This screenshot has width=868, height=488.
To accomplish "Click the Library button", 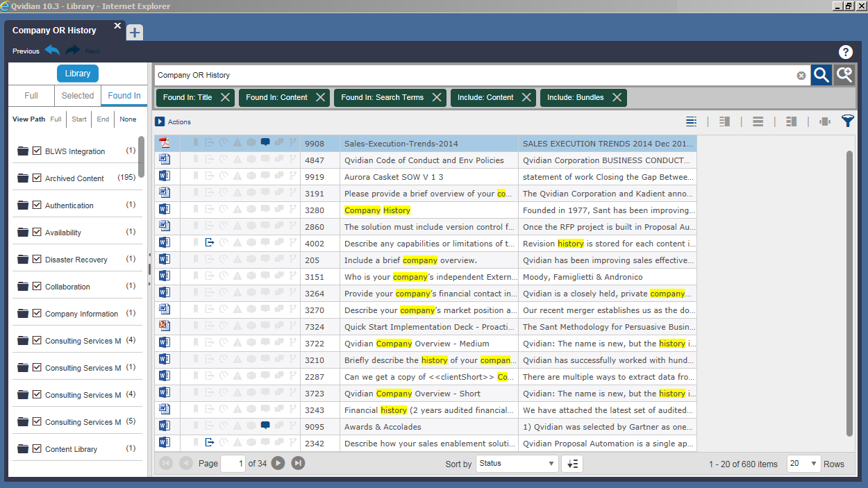I will [78, 74].
